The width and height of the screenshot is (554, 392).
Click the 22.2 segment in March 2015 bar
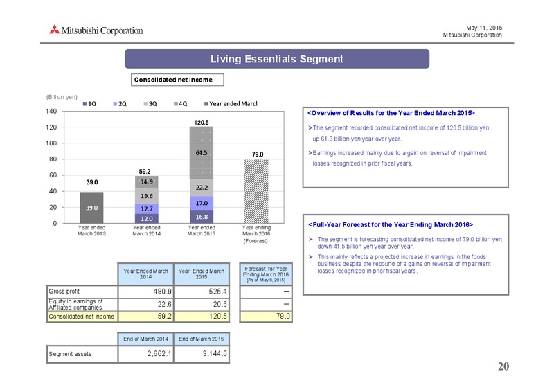point(202,188)
